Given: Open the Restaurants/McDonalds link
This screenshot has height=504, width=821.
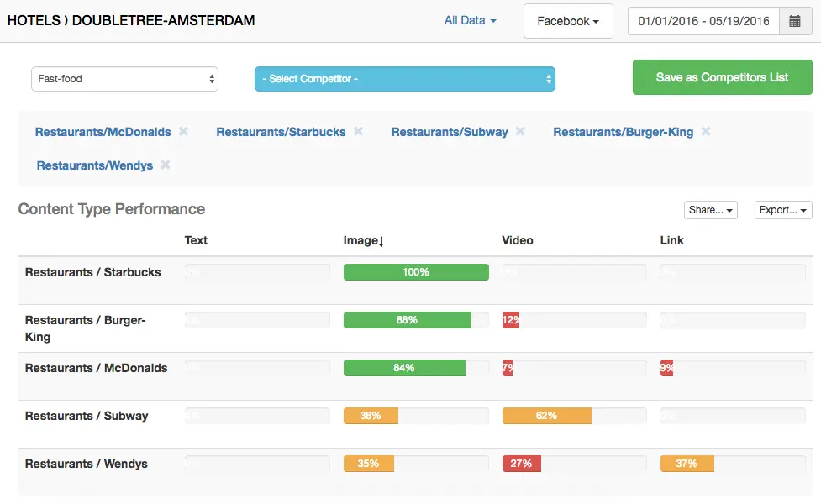Looking at the screenshot, I should click(x=103, y=132).
